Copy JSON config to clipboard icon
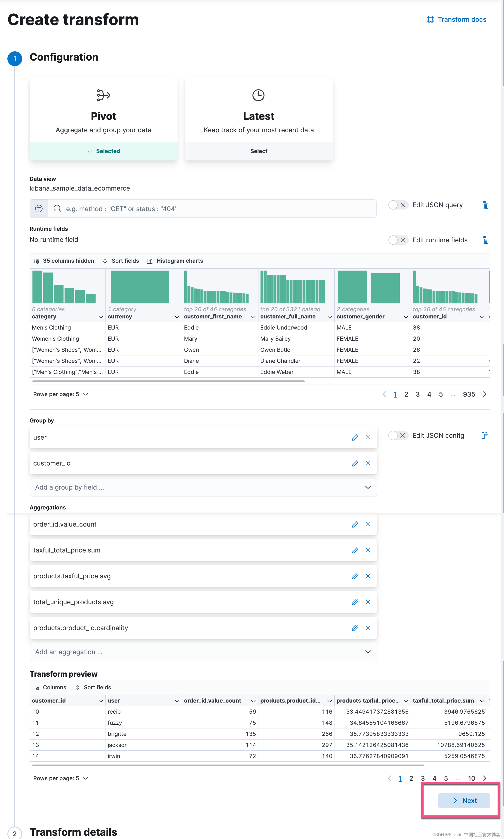The image size is (504, 839). [x=485, y=435]
